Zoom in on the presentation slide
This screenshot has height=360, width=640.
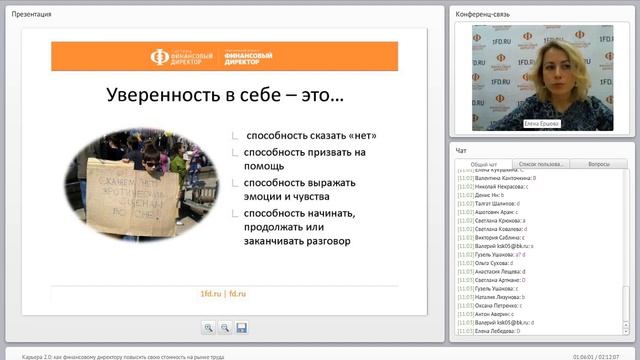coord(208,328)
